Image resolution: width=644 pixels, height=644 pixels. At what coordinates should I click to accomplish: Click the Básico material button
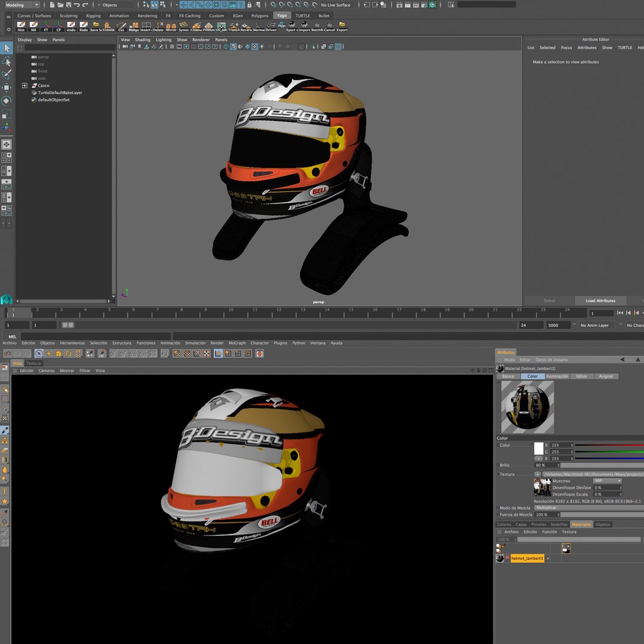click(x=508, y=376)
